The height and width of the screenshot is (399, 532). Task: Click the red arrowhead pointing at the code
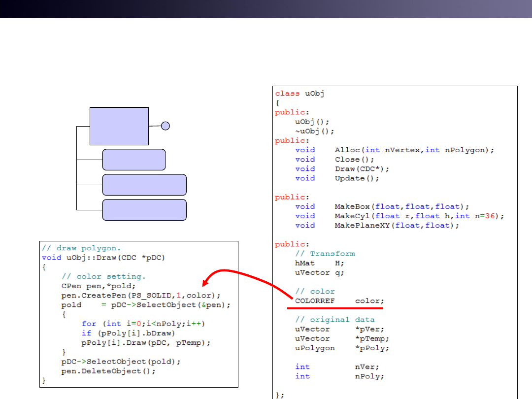[x=207, y=283]
